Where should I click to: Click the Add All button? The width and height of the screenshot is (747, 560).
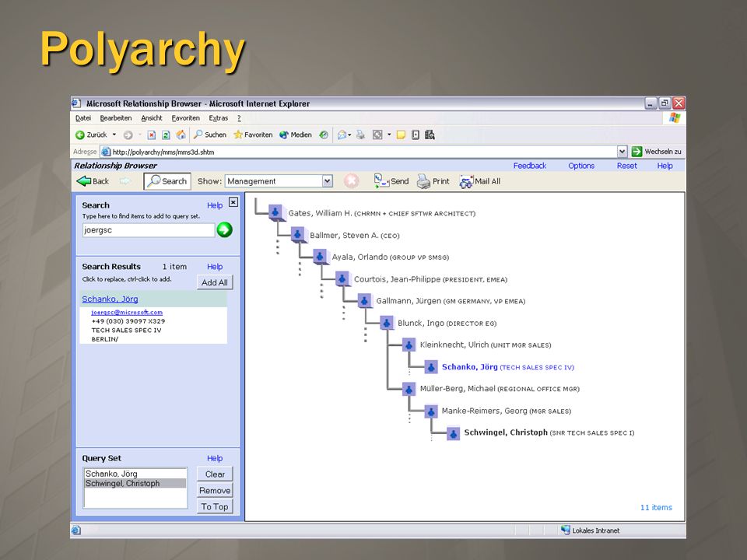(x=215, y=282)
